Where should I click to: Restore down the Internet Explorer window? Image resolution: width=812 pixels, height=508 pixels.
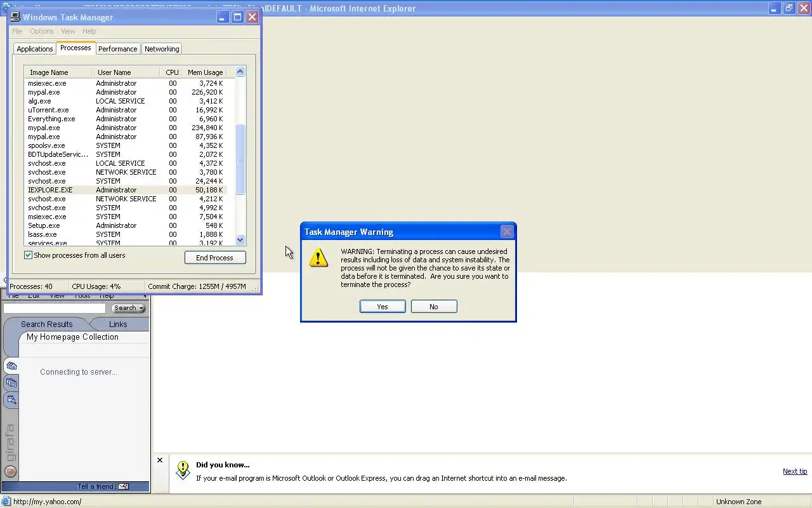click(x=789, y=8)
